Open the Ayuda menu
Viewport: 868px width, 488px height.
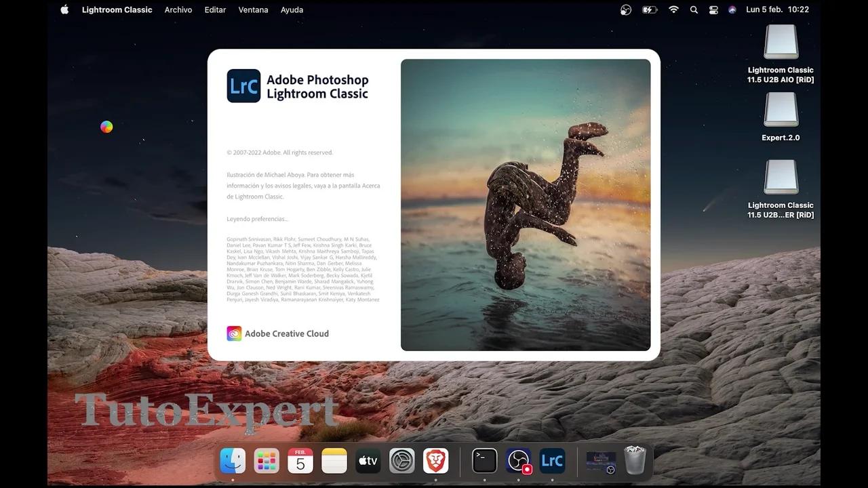[292, 9]
